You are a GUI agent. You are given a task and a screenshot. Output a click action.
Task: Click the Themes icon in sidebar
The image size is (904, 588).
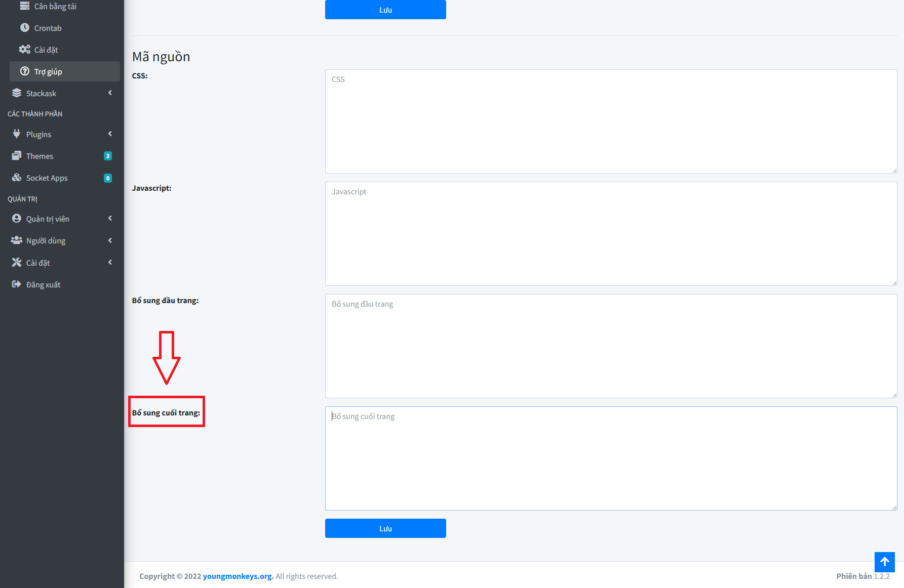(17, 156)
